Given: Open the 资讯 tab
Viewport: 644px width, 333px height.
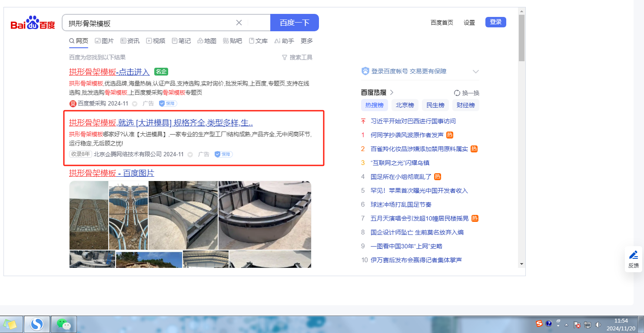Looking at the screenshot, I should (x=130, y=41).
